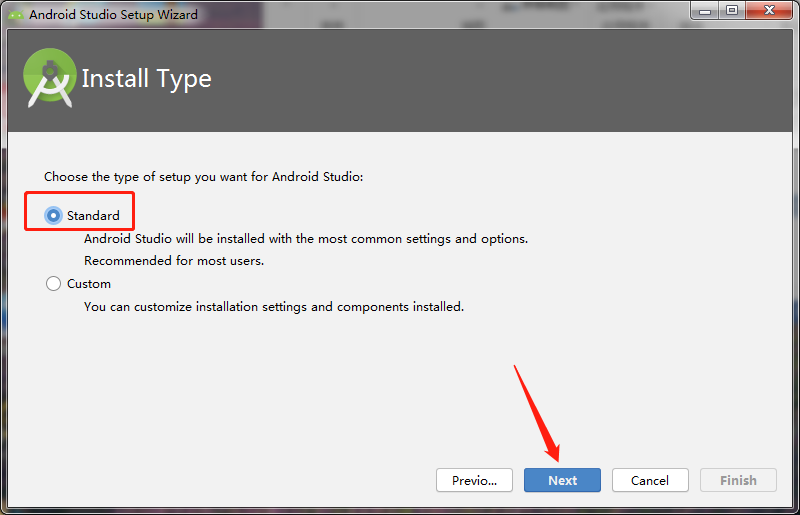Click the 'Android Studio Setup Wizard' window title
The height and width of the screenshot is (515, 800).
click(x=113, y=15)
